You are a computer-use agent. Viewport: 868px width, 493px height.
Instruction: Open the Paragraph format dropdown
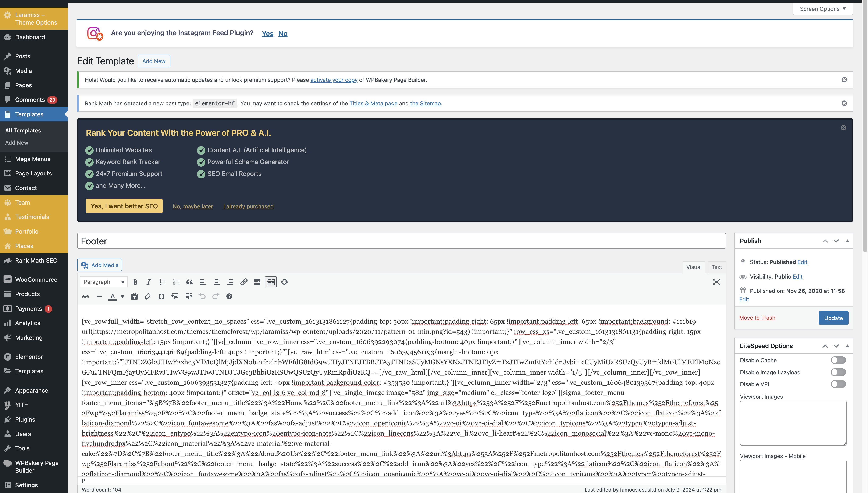(x=104, y=282)
